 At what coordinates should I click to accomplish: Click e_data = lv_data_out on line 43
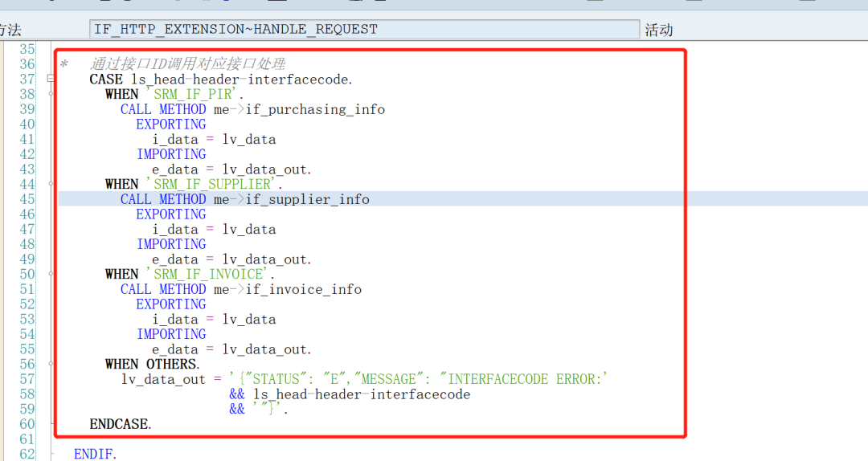232,169
